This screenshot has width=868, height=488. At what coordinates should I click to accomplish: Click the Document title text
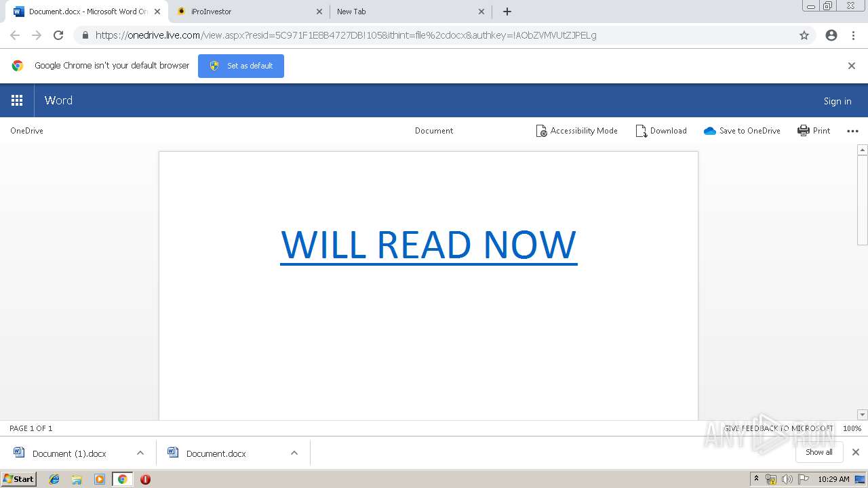[x=434, y=131]
